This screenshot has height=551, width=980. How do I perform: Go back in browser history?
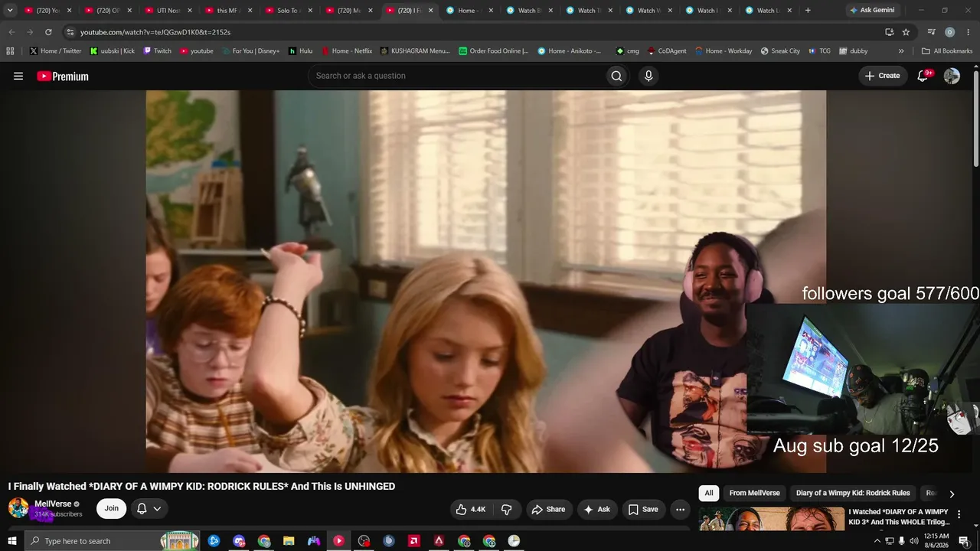click(11, 32)
